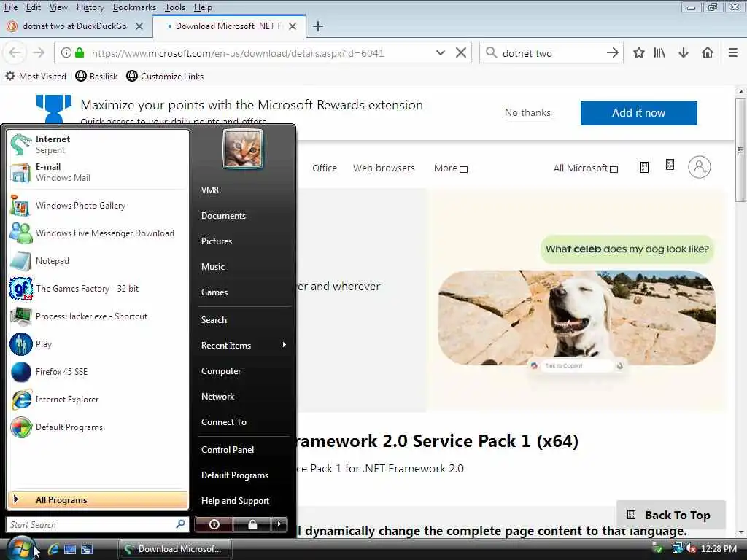Open the Library toolbar icon
The height and width of the screenshot is (560, 747).
tap(659, 52)
